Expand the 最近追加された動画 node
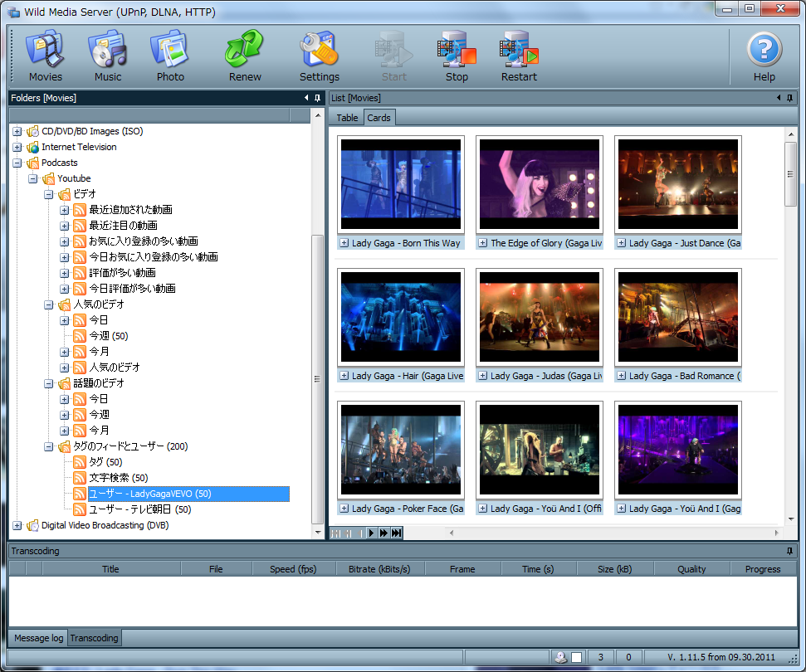The height and width of the screenshot is (672, 806). pos(64,210)
